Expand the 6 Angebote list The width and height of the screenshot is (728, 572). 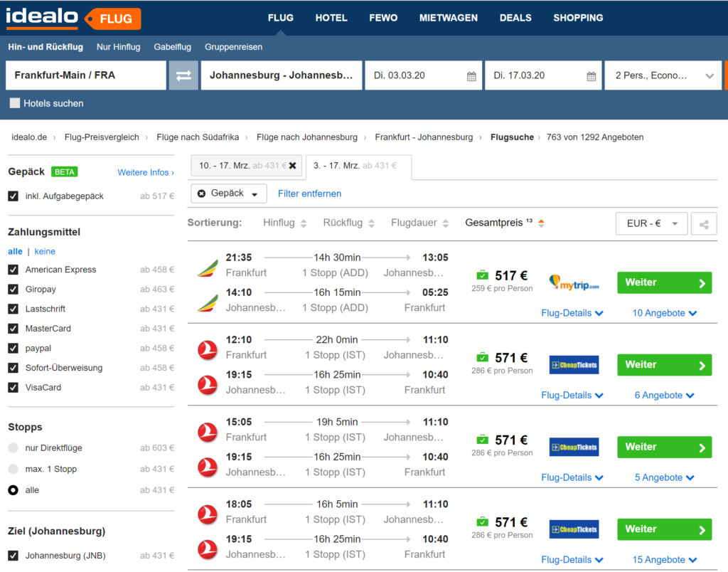pyautogui.click(x=665, y=396)
